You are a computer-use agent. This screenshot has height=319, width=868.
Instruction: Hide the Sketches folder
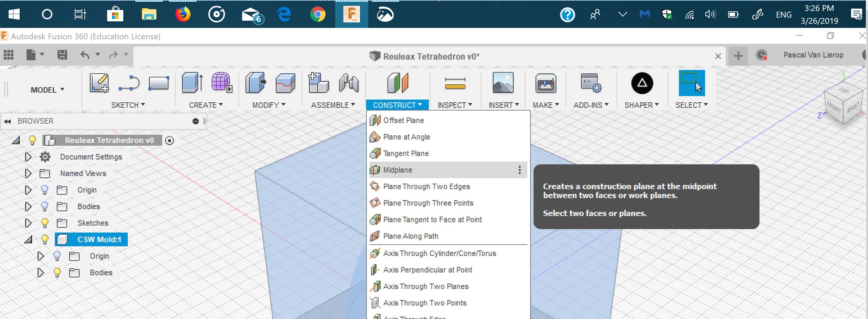(44, 223)
